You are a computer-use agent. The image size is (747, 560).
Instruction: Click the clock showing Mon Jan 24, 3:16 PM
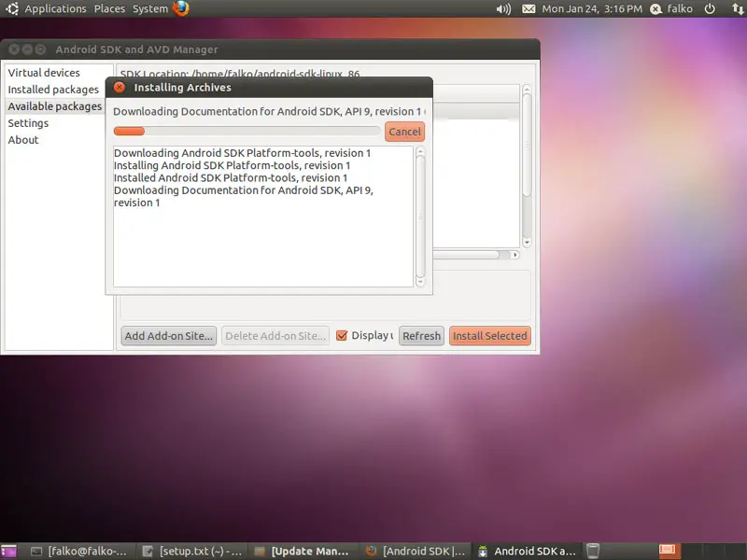tap(592, 9)
